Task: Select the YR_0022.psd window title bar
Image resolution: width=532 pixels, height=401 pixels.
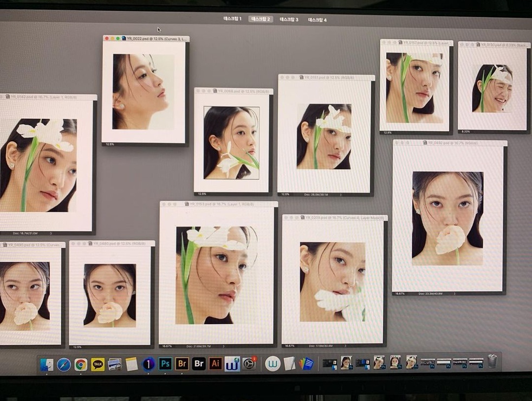Action: coord(146,38)
